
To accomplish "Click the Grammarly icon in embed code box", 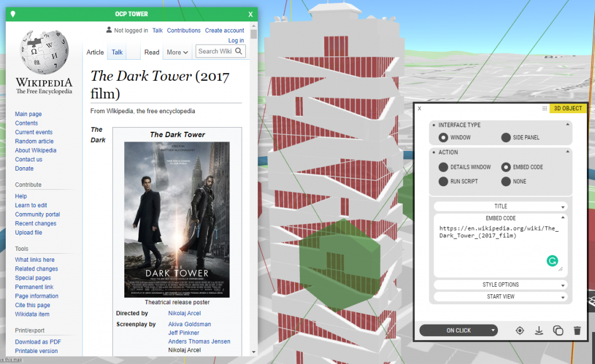I will click(552, 261).
